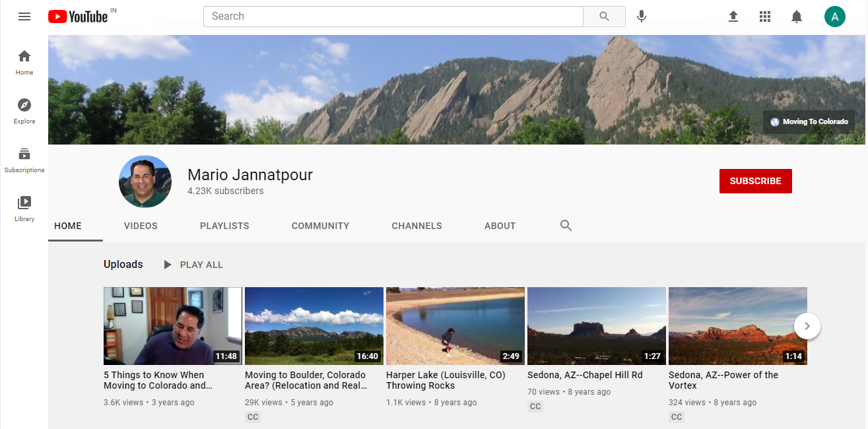
Task: Click CC badge under Chapel Hill Rd
Action: [x=535, y=407]
